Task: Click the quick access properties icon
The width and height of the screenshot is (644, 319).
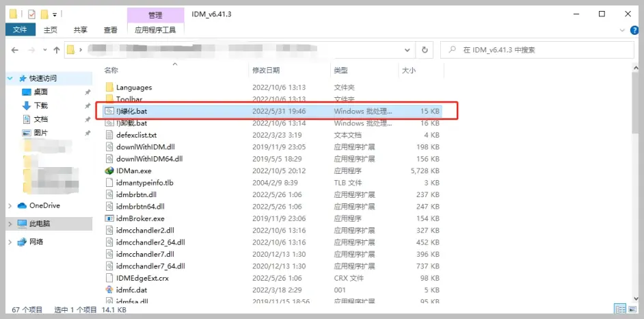Action: click(31, 14)
